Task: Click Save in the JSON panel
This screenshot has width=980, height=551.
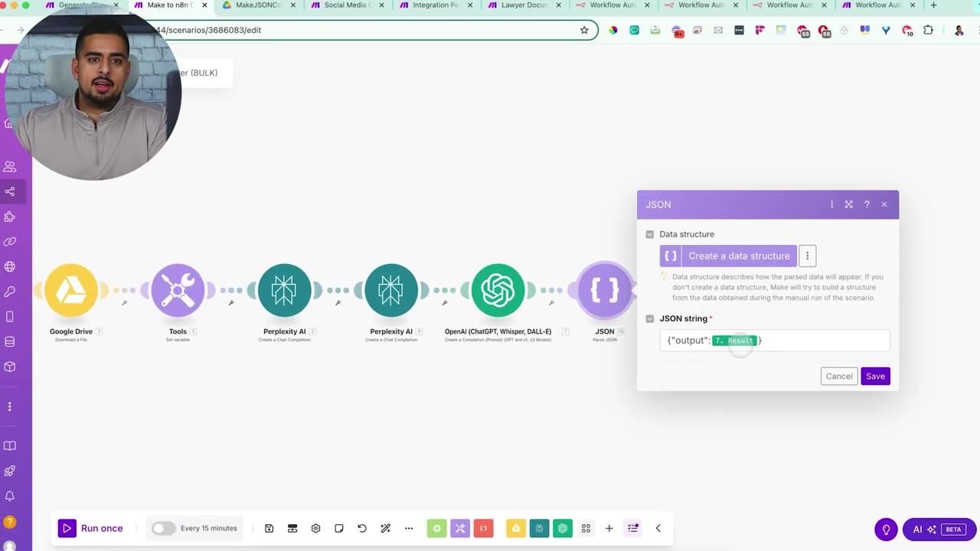Action: pyautogui.click(x=875, y=376)
